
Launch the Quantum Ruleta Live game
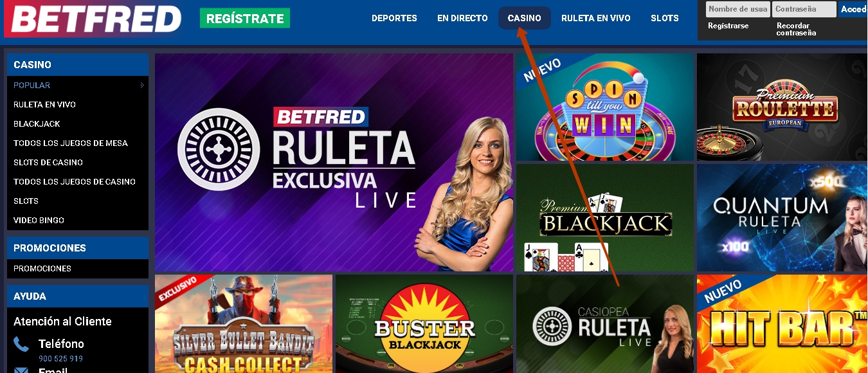click(x=782, y=217)
